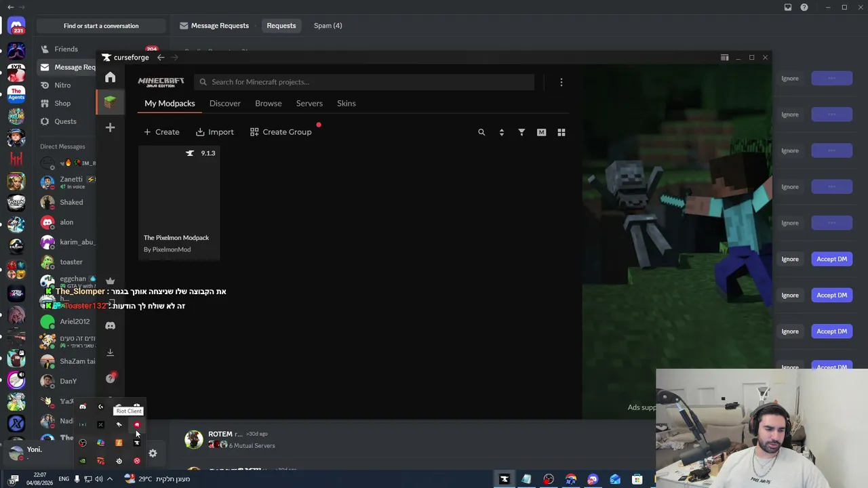
Task: Open taskbar volume speaker icon
Action: click(x=99, y=479)
